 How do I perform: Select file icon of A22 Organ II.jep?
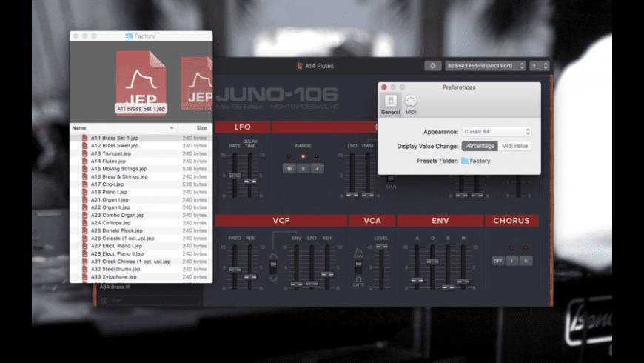[x=85, y=207]
